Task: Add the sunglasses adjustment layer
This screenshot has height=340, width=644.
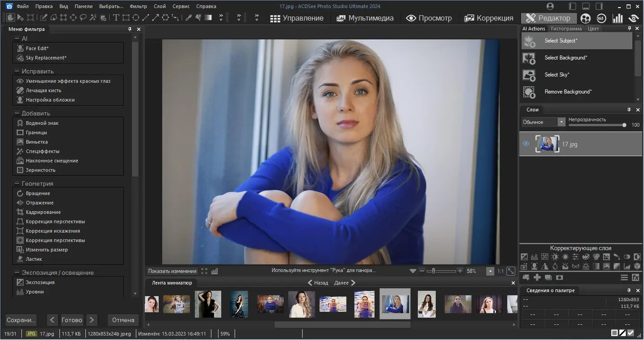Action: pos(576,266)
